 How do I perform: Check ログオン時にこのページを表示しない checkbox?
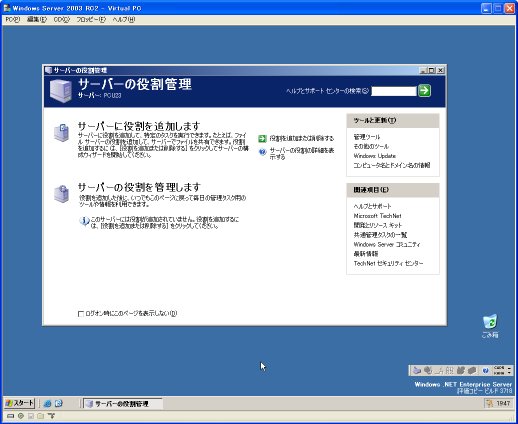pos(81,314)
